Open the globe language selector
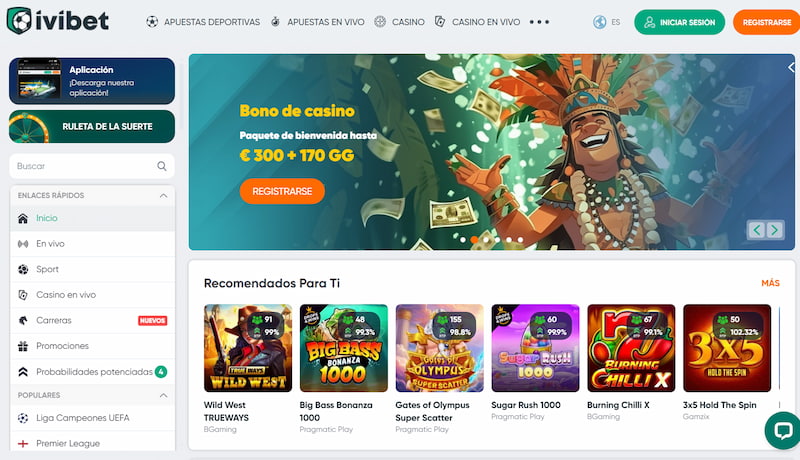The width and height of the screenshot is (800, 460). [600, 22]
